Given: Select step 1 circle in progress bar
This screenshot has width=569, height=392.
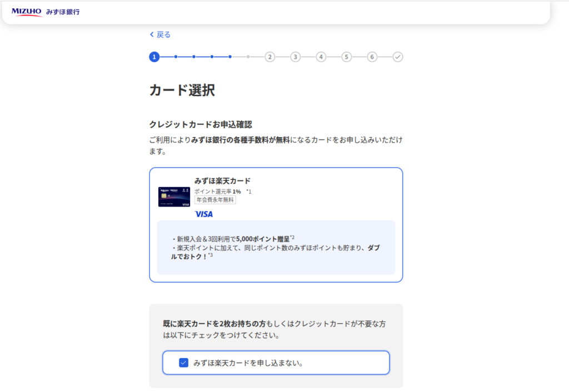Looking at the screenshot, I should [x=154, y=57].
